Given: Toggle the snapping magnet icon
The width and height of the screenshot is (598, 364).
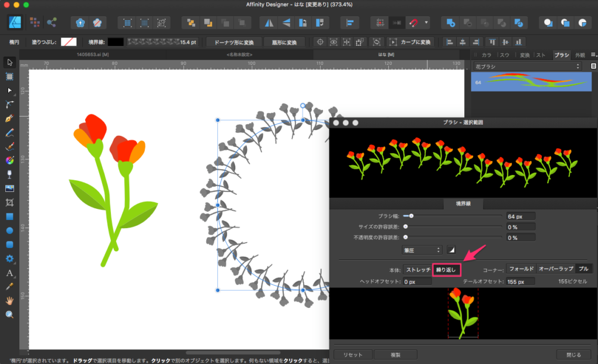Looking at the screenshot, I should [413, 23].
